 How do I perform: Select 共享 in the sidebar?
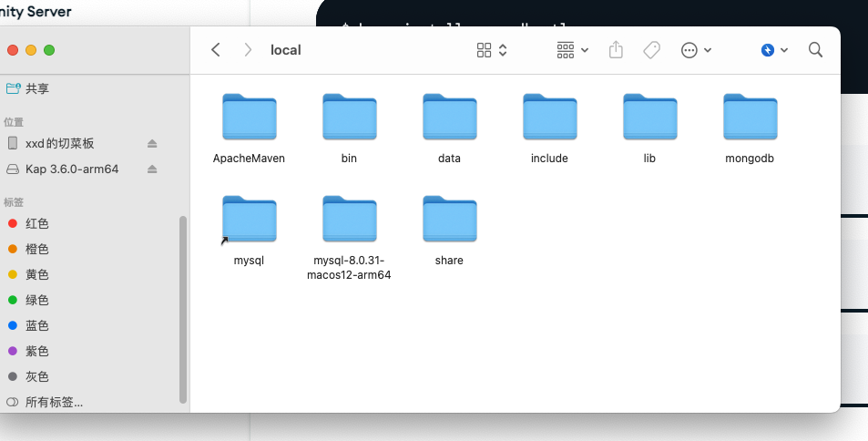37,88
